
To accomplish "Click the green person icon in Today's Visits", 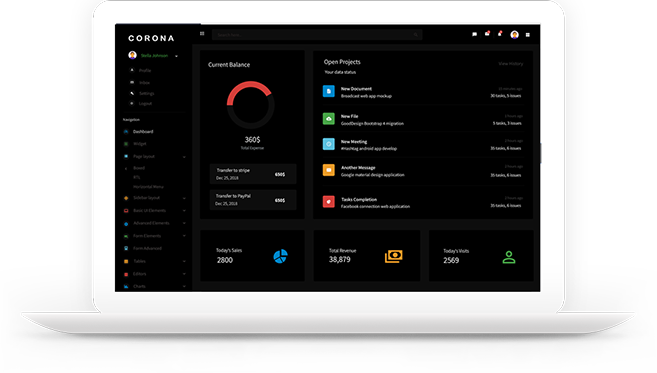I will point(509,257).
